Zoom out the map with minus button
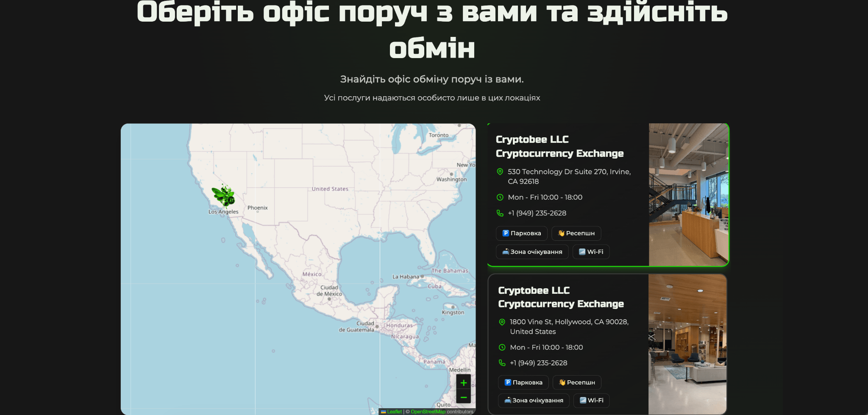Image resolution: width=868 pixels, height=415 pixels. coord(463,397)
